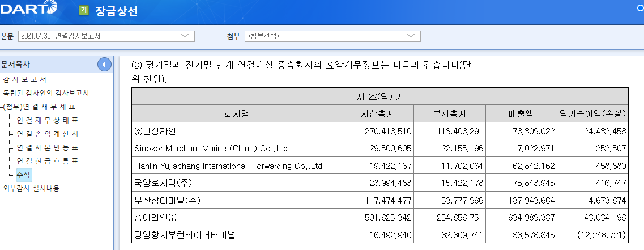Click the 부채총계 column header

(x=449, y=113)
